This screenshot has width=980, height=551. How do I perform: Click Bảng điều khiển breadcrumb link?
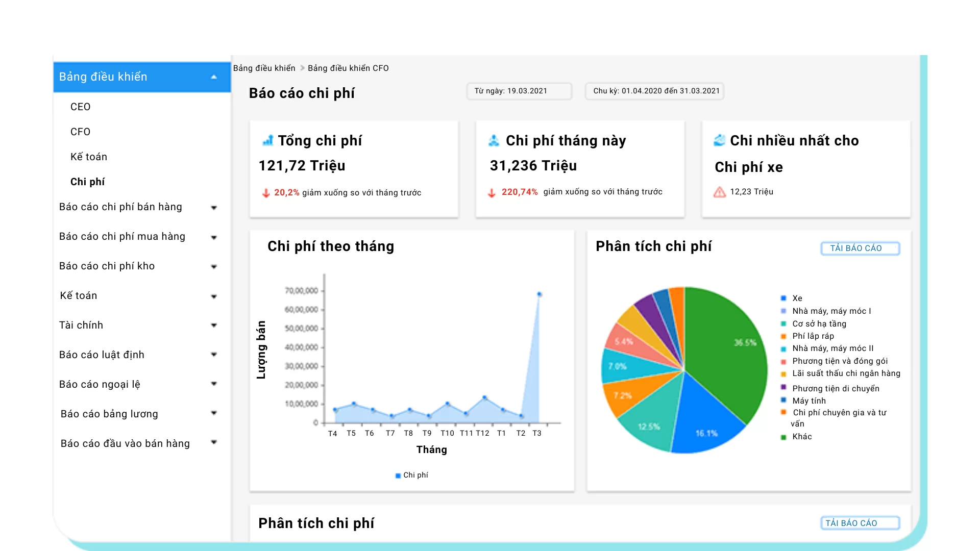click(x=264, y=68)
